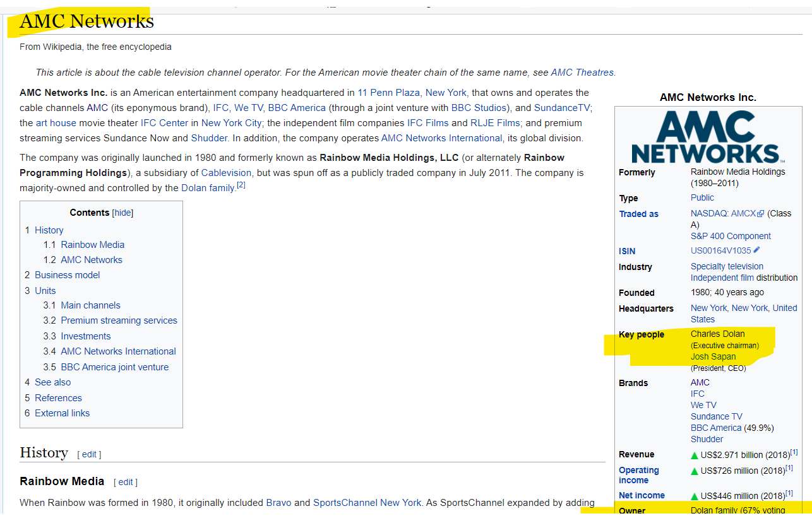Click citation [2] after Dolan family
This screenshot has height=528, width=812.
coord(241,185)
